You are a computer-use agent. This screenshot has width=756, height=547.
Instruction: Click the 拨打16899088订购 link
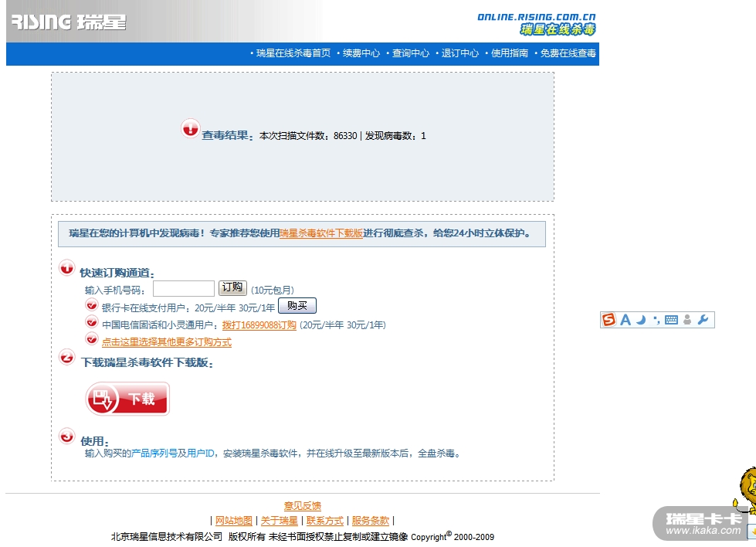(x=259, y=325)
